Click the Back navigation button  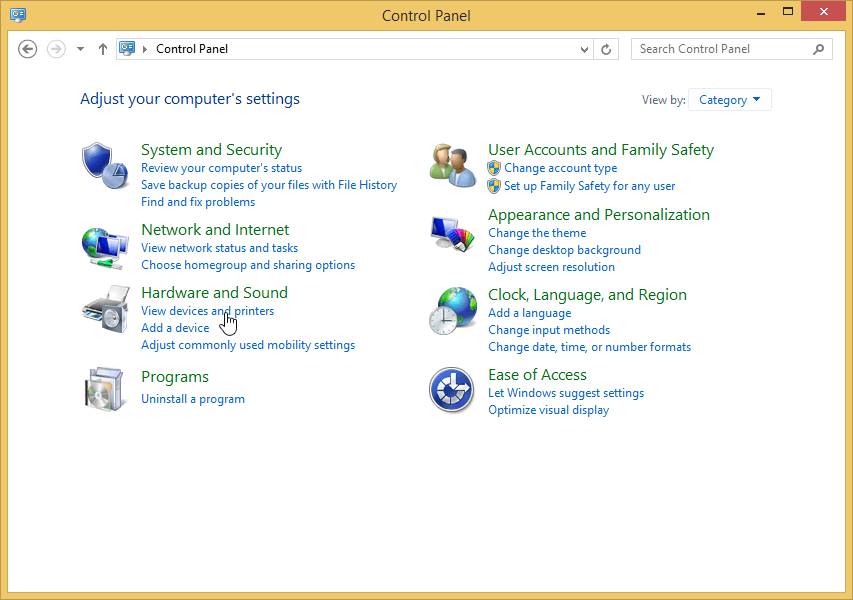28,49
